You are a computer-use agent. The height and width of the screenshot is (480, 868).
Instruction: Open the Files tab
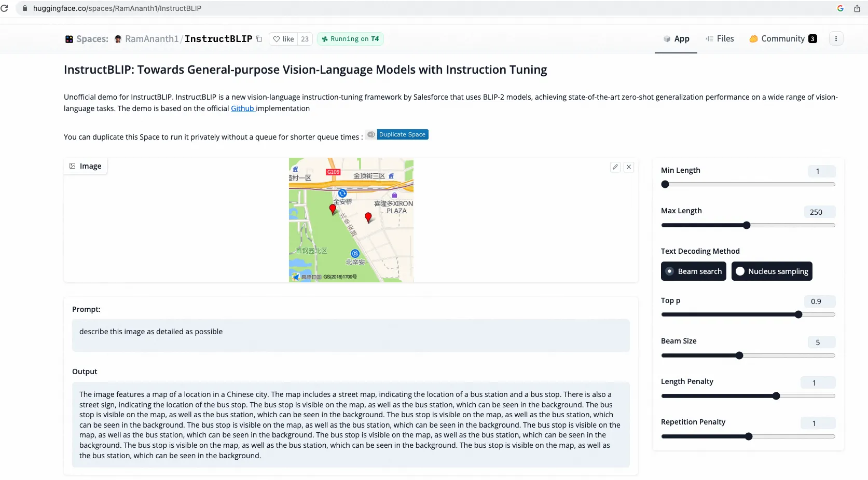click(x=720, y=39)
